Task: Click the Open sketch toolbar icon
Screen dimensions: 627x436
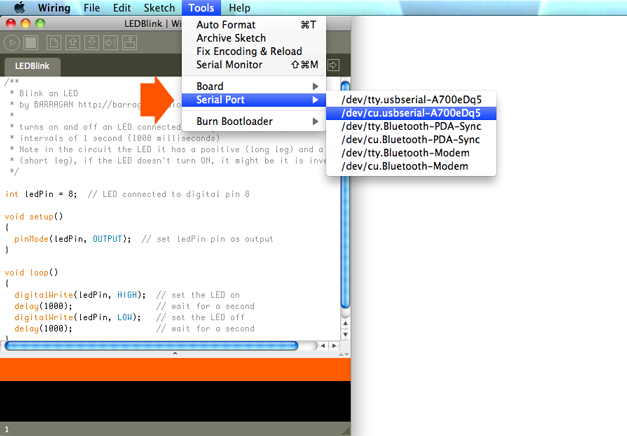Action: [x=72, y=42]
